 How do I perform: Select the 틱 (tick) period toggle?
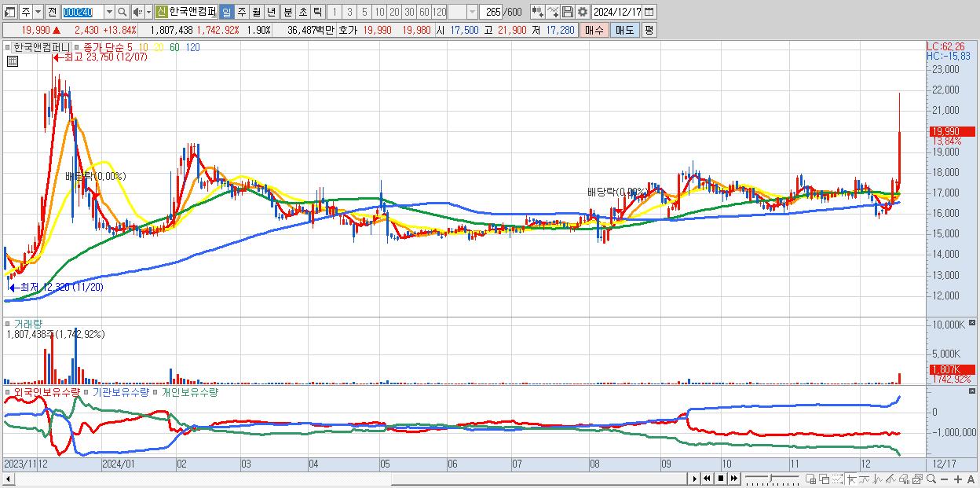pyautogui.click(x=317, y=12)
